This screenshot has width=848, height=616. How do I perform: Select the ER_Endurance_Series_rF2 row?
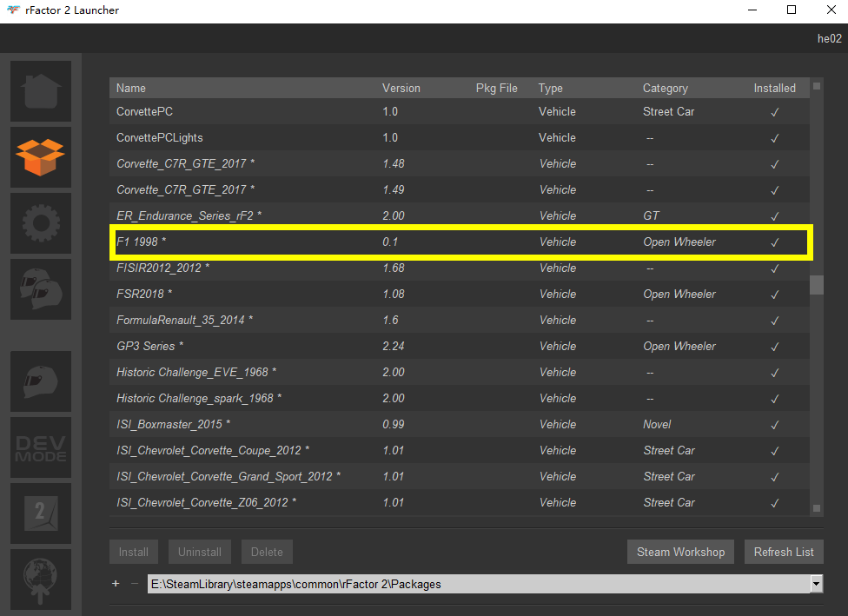[x=459, y=215]
